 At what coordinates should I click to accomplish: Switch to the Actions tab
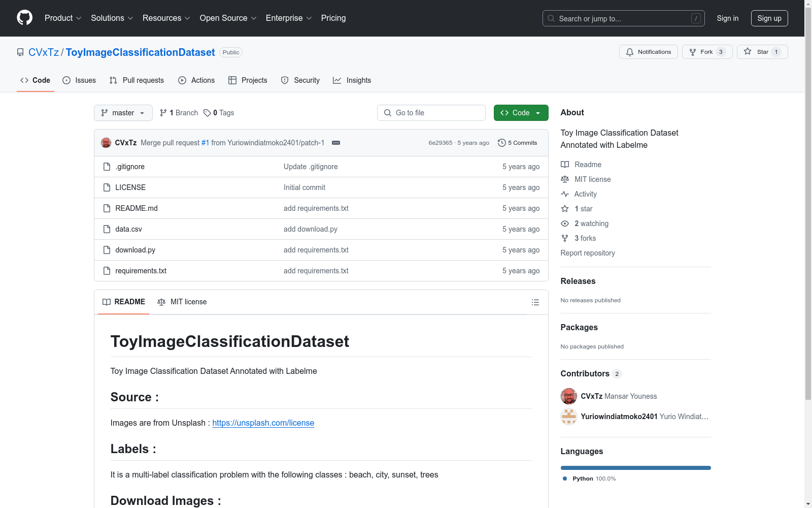click(196, 80)
